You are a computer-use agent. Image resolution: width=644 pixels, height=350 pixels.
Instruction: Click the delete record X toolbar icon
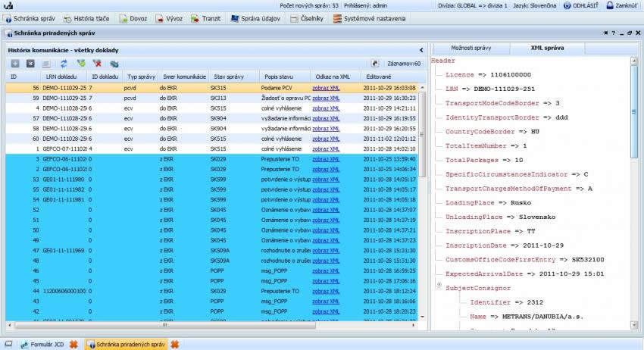tap(30, 64)
